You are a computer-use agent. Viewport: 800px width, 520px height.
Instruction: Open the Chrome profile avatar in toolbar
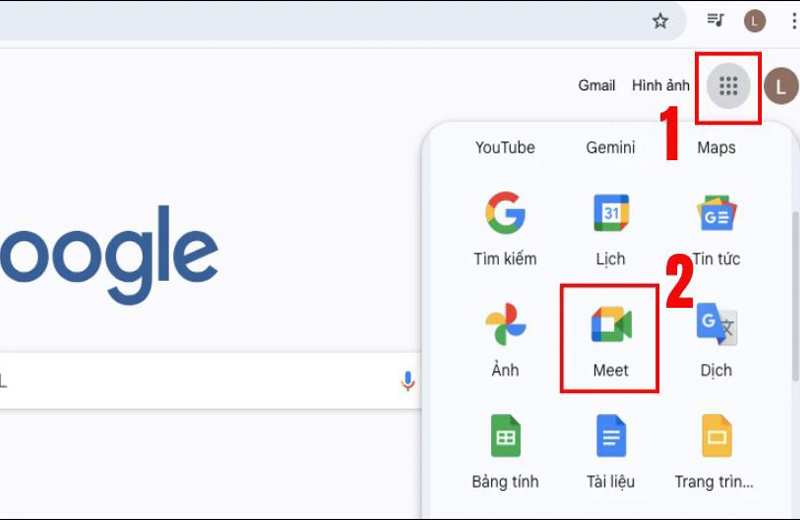755,21
